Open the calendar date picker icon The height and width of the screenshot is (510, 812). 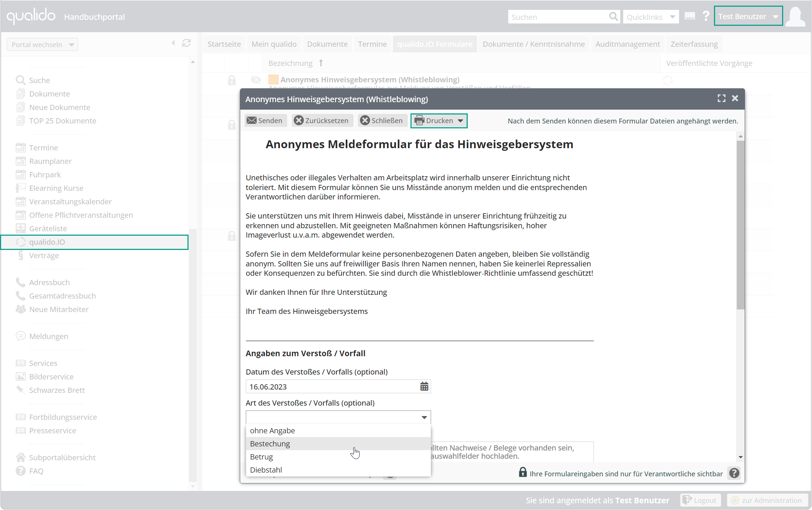pos(424,387)
